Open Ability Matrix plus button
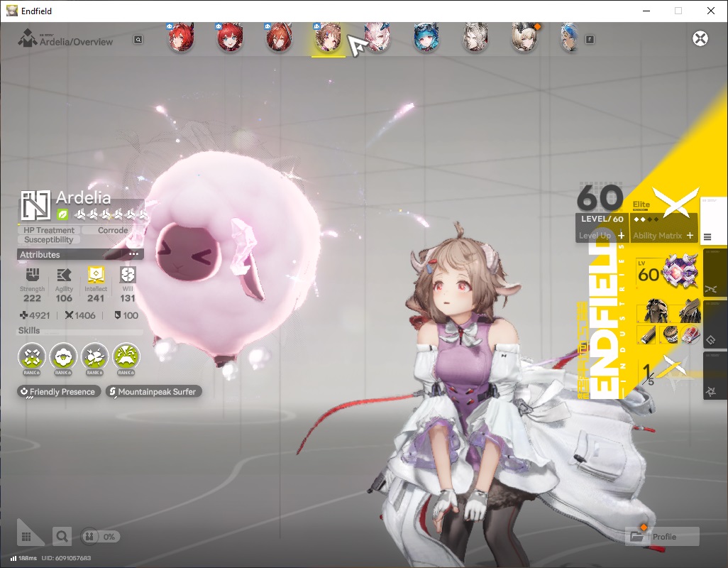 (x=690, y=236)
